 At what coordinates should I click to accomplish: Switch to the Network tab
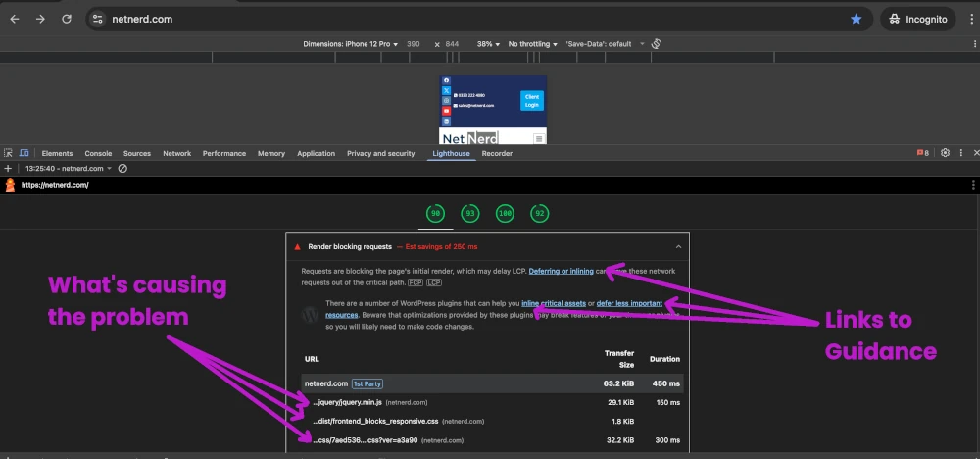(x=176, y=154)
